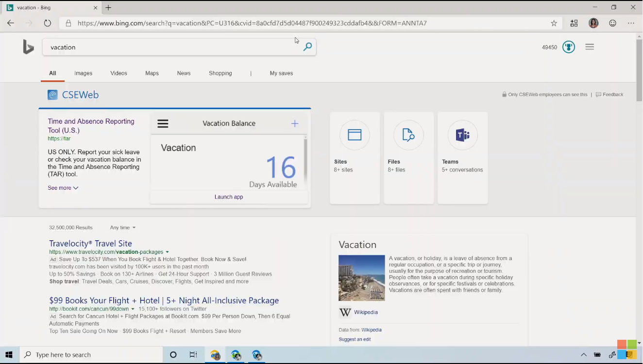The height and width of the screenshot is (364, 643).
Task: Open the Teams conversations tile icon
Action: pos(462,135)
